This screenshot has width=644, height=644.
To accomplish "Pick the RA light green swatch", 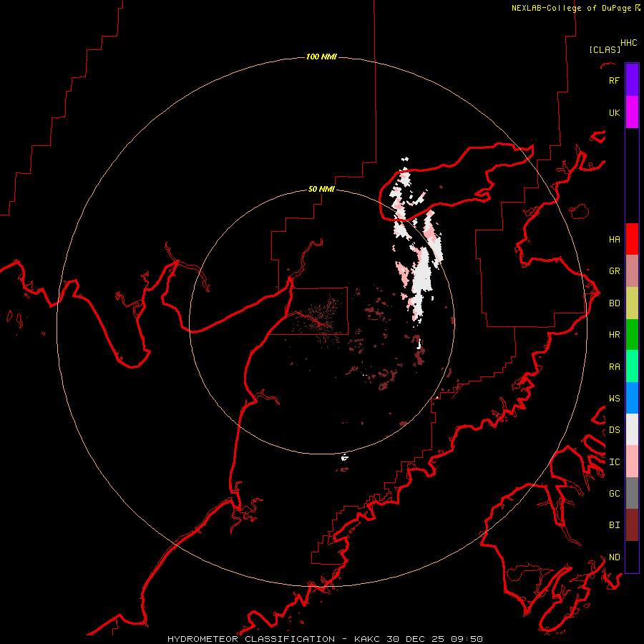I will [632, 366].
